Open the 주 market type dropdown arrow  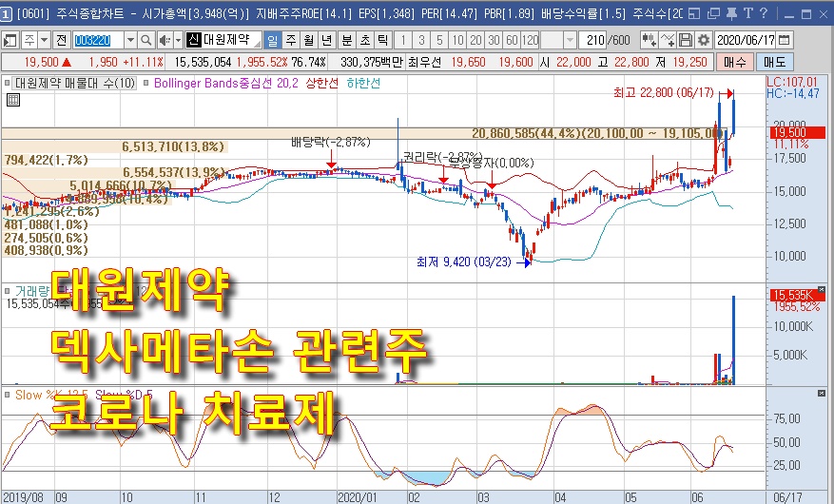point(44,40)
